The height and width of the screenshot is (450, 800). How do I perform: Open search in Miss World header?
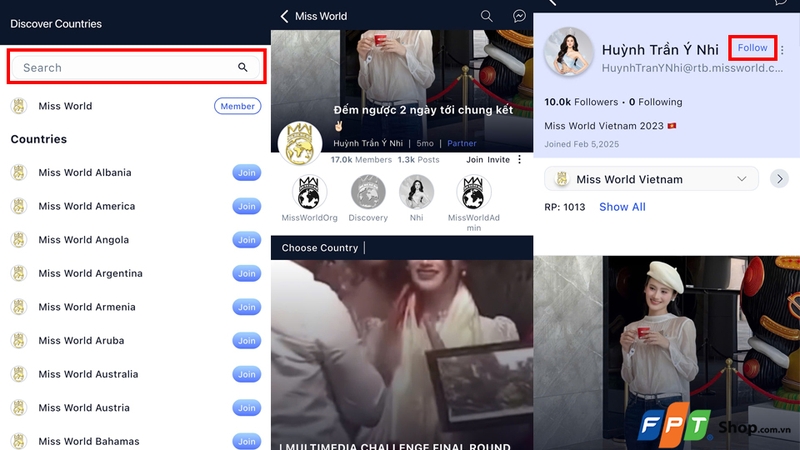pos(487,16)
